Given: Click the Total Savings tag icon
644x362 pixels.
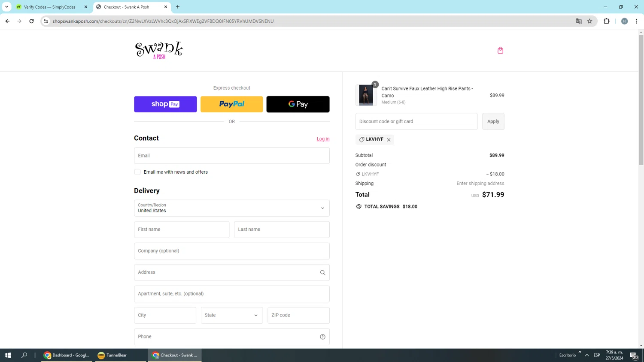Looking at the screenshot, I should 358,207.
